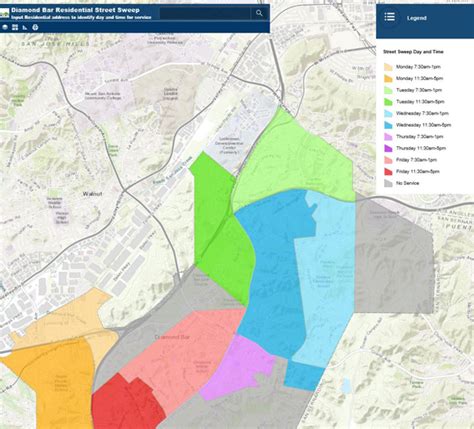The height and width of the screenshot is (429, 474).
Task: Click Thursday 7:30am-1pm pink swatch
Action: (388, 137)
